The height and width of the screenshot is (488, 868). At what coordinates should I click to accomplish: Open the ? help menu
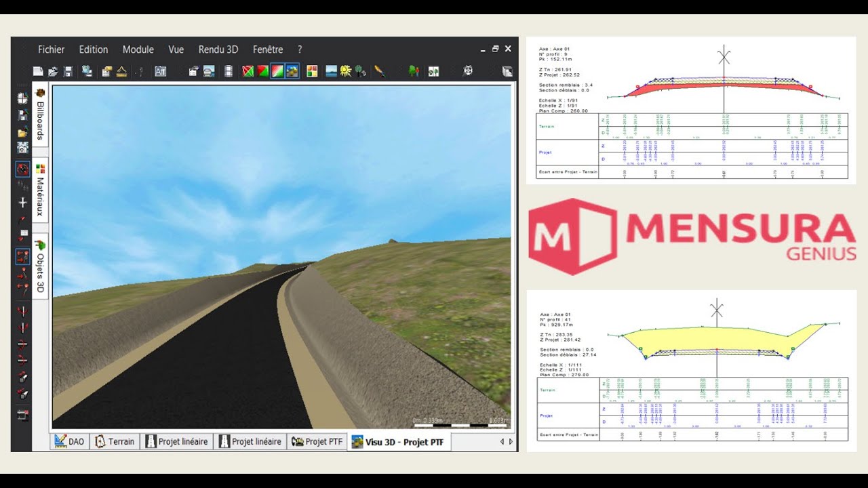click(x=300, y=49)
